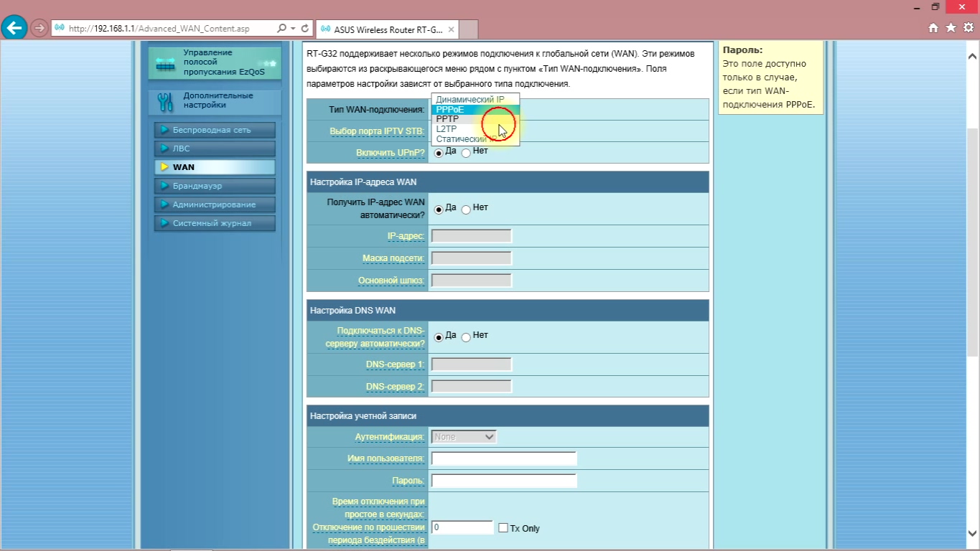The image size is (980, 551).
Task: Select Нет for Включить UPnP
Action: pos(466,153)
